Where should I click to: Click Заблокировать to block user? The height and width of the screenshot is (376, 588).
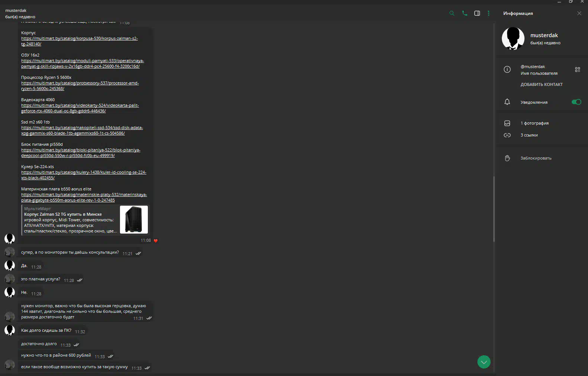(x=536, y=158)
